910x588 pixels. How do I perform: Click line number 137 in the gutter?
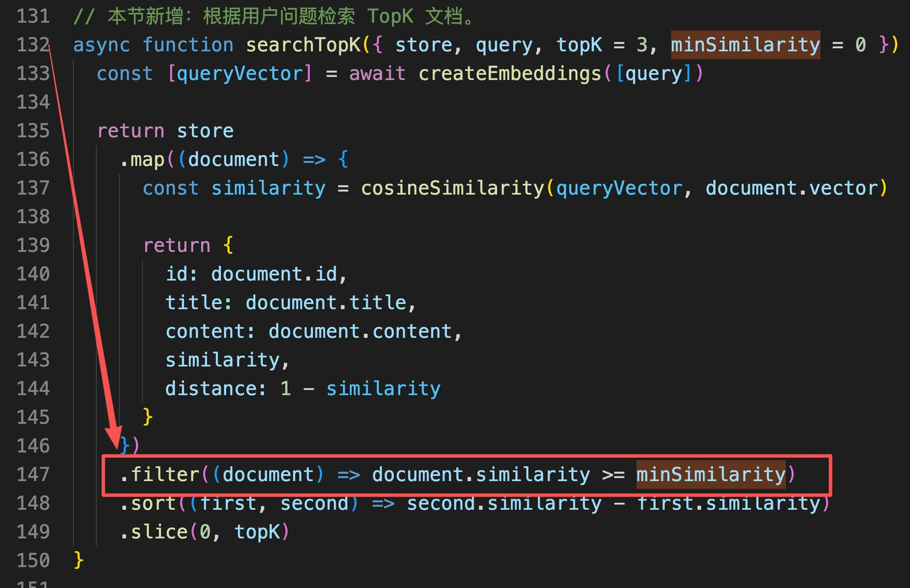(33, 188)
